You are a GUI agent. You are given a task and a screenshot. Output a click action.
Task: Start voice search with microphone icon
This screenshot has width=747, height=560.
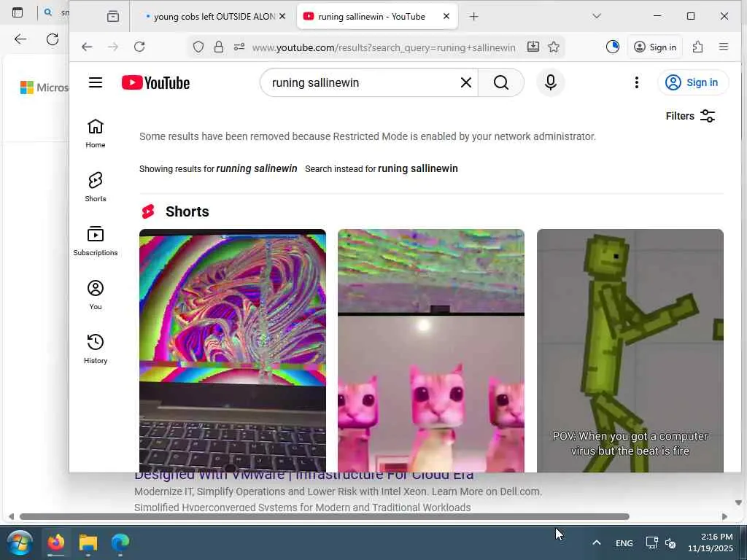[x=551, y=82]
